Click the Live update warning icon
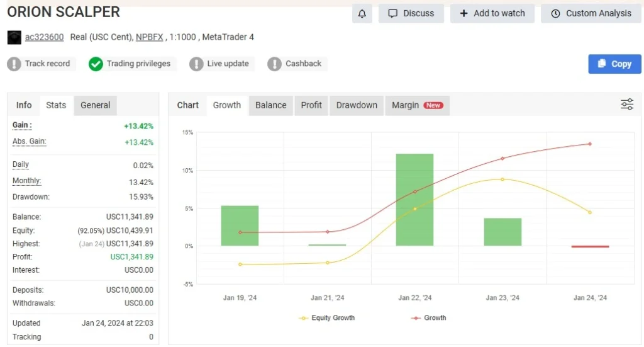This screenshot has width=644, height=347. [x=196, y=64]
